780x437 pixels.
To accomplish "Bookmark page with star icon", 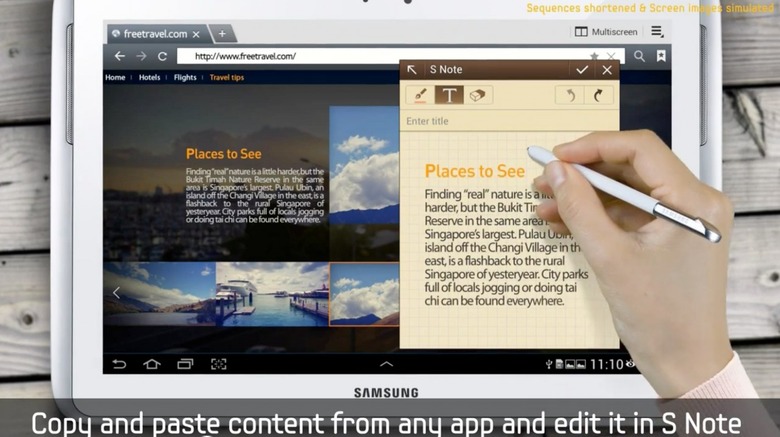I will pyautogui.click(x=594, y=56).
